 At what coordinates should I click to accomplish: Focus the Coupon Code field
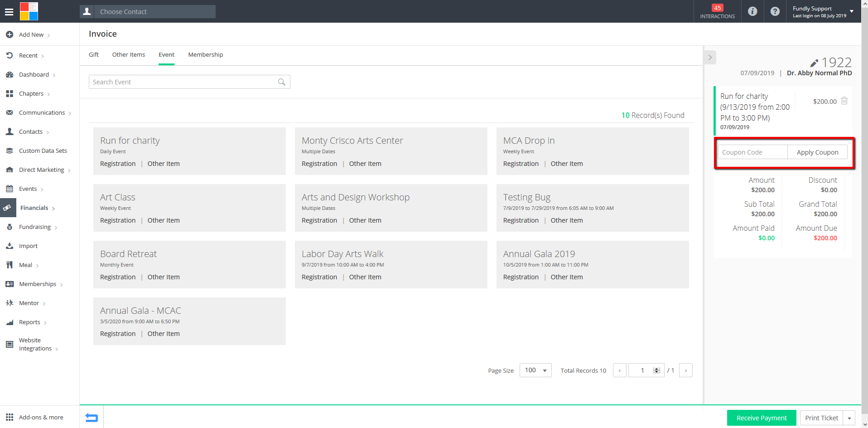(753, 152)
